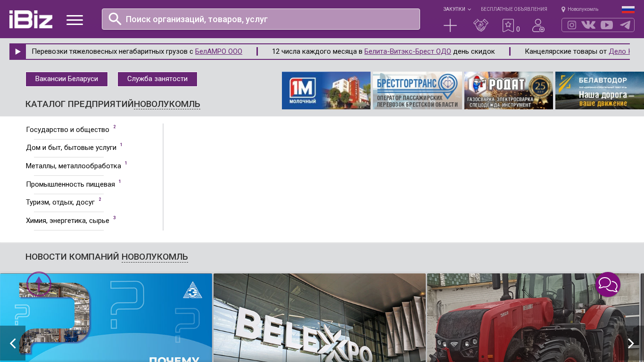Open Дом и быт, бытовые услуги category
Viewport: 644px width, 362px height.
coord(71,148)
